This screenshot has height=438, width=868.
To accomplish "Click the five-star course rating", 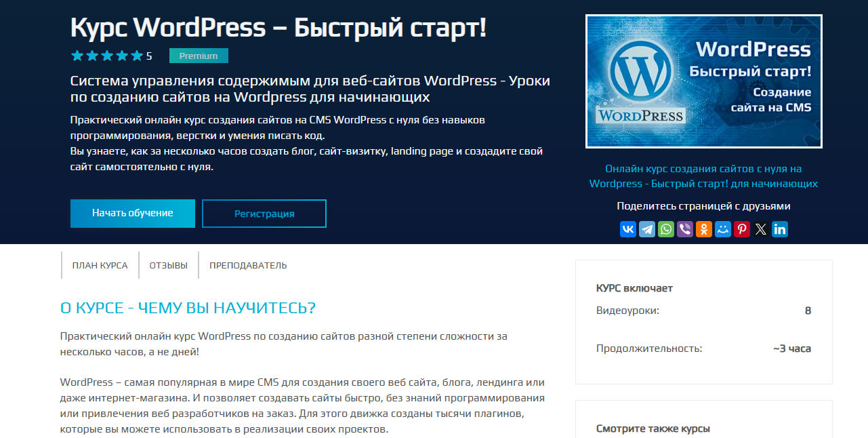I will click(107, 56).
